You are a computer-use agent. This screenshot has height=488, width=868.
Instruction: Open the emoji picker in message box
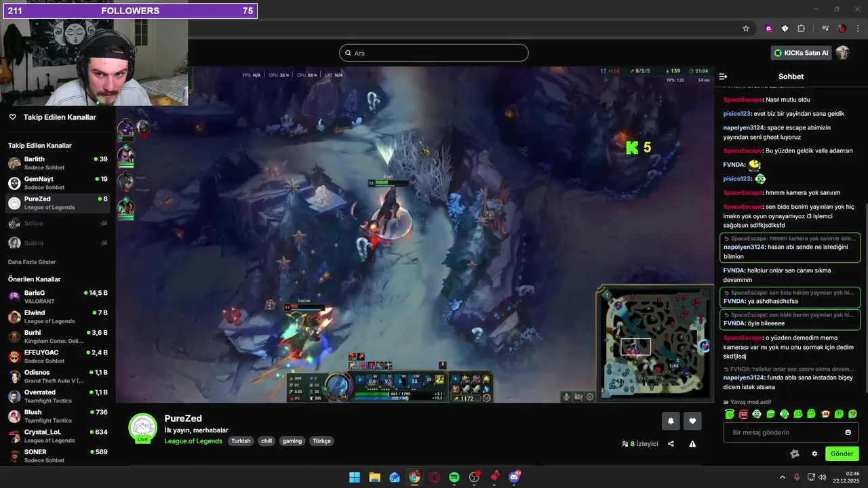pos(848,432)
